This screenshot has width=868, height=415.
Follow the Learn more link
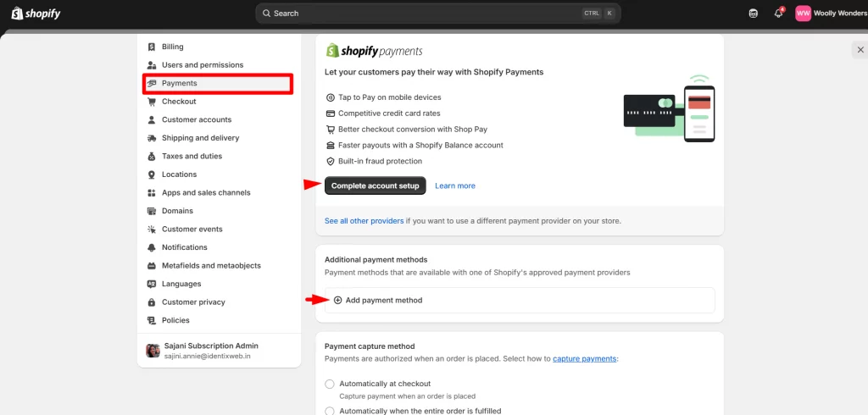coord(455,186)
